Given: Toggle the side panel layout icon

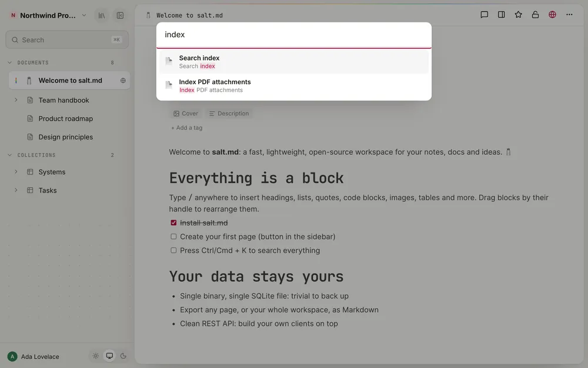Looking at the screenshot, I should click(501, 15).
